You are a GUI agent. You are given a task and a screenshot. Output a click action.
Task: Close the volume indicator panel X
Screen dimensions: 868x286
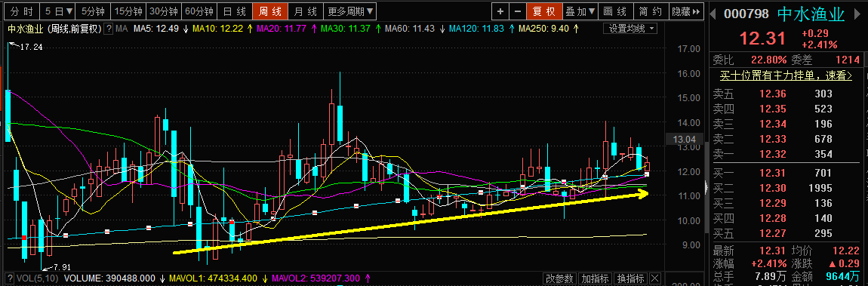[x=655, y=278]
